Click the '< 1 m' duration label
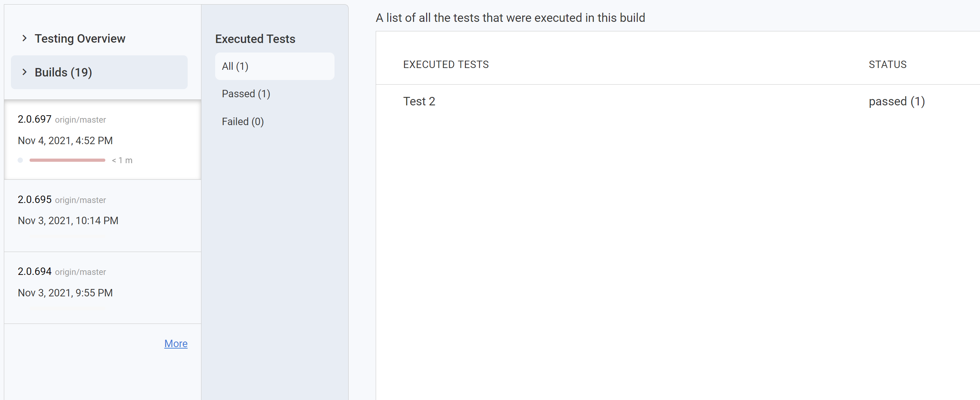The image size is (980, 400). 122,160
